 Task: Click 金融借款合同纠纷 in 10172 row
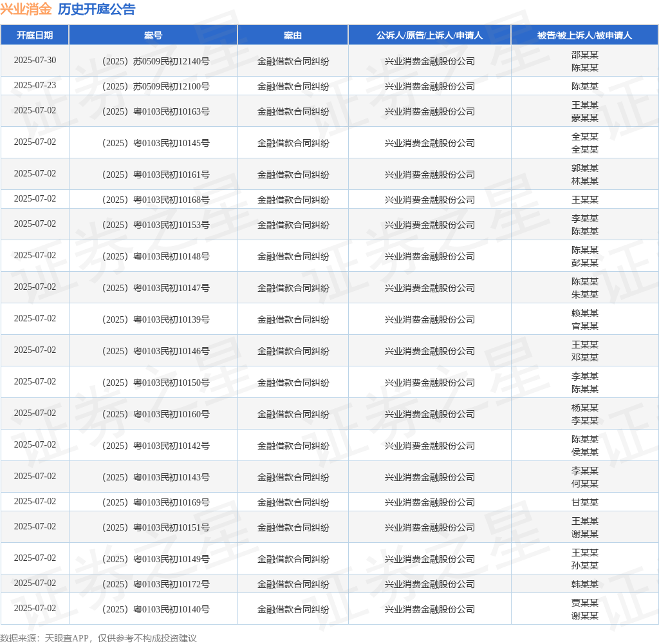tap(293, 584)
